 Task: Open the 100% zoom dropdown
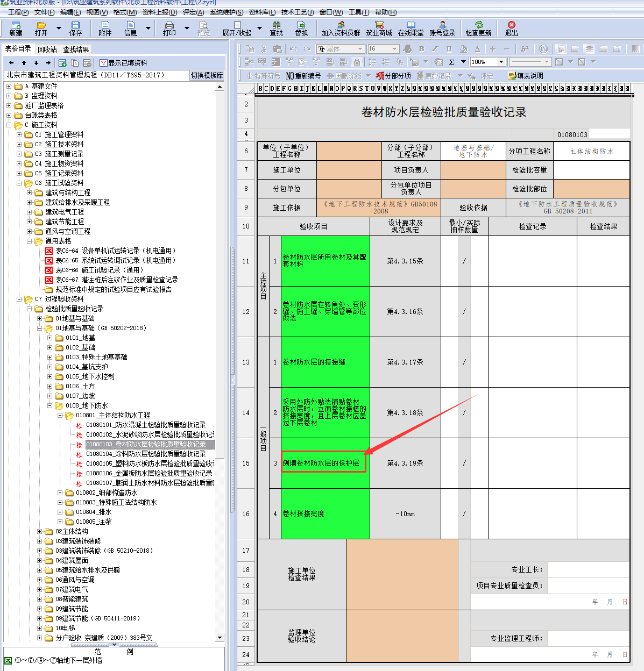coord(501,62)
